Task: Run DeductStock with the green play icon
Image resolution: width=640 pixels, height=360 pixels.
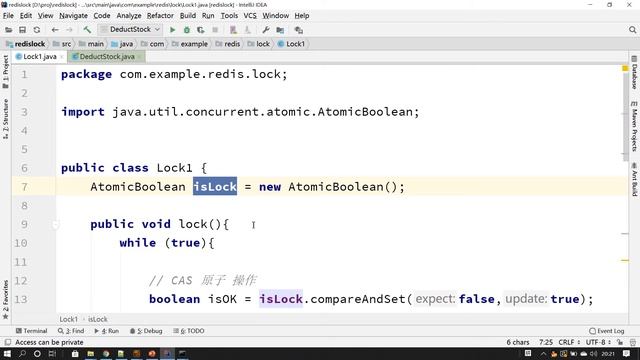Action: tap(172, 30)
